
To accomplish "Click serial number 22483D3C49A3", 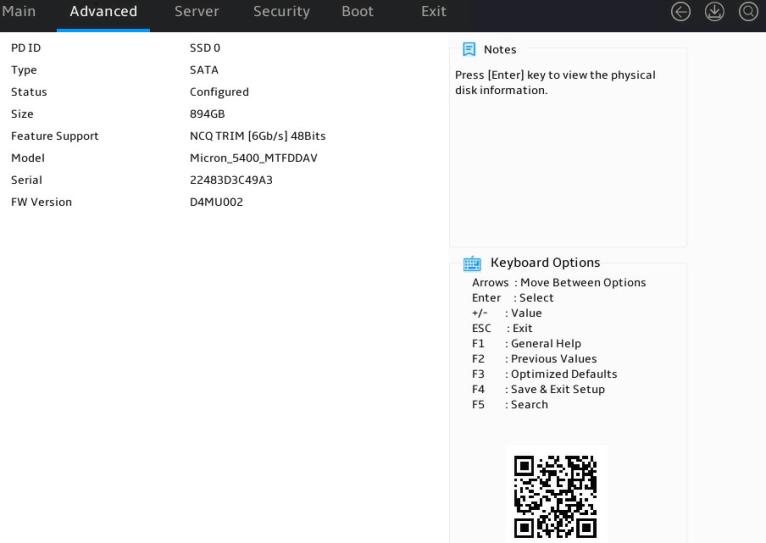I will [x=231, y=180].
